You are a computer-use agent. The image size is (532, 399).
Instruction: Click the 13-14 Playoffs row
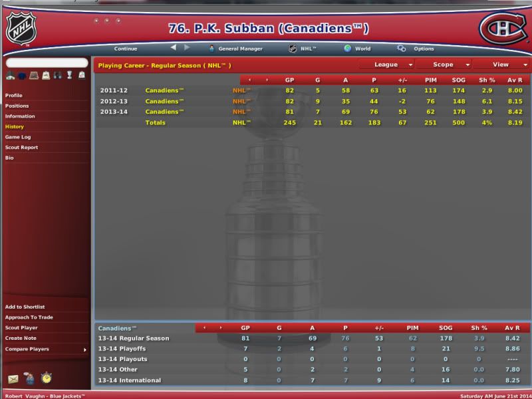(313, 348)
